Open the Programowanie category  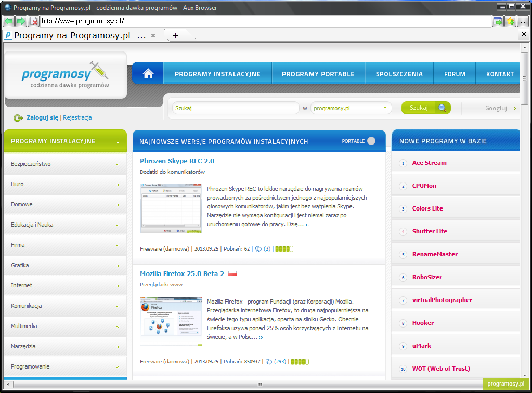65,367
